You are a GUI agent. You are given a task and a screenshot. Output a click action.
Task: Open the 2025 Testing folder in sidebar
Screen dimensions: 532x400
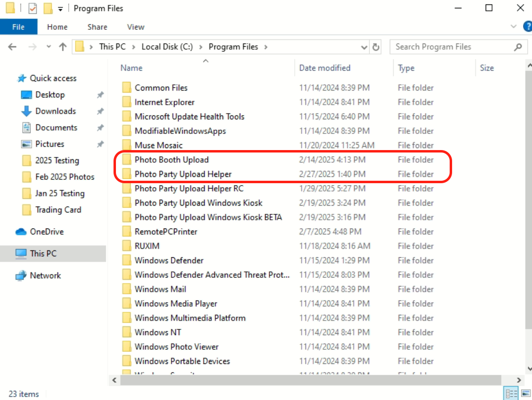[57, 160]
